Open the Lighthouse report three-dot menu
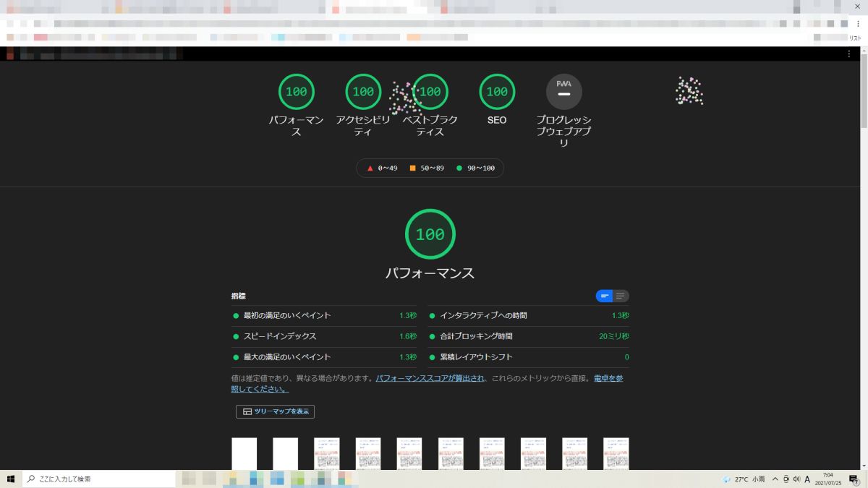 click(x=848, y=54)
